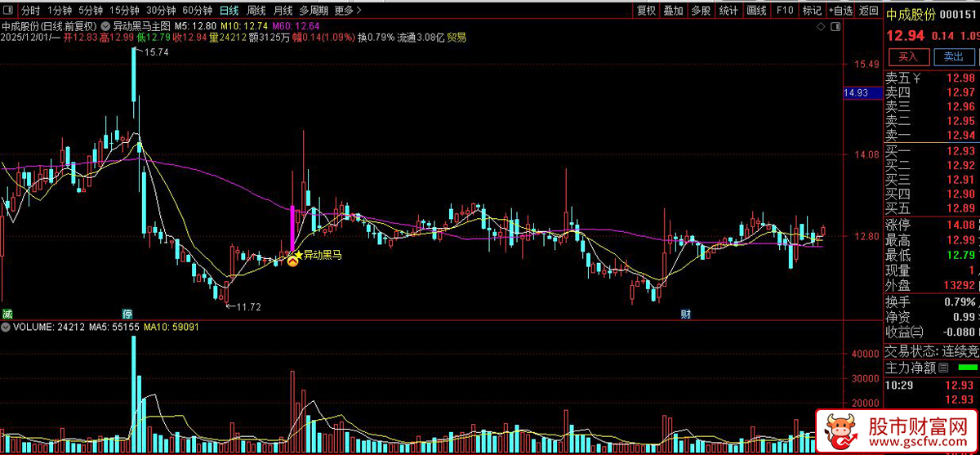
Task: Click the 外盘 value 13292
Action: pos(958,286)
